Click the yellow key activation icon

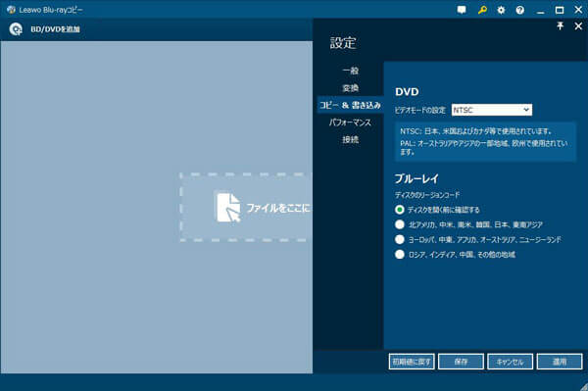[482, 10]
